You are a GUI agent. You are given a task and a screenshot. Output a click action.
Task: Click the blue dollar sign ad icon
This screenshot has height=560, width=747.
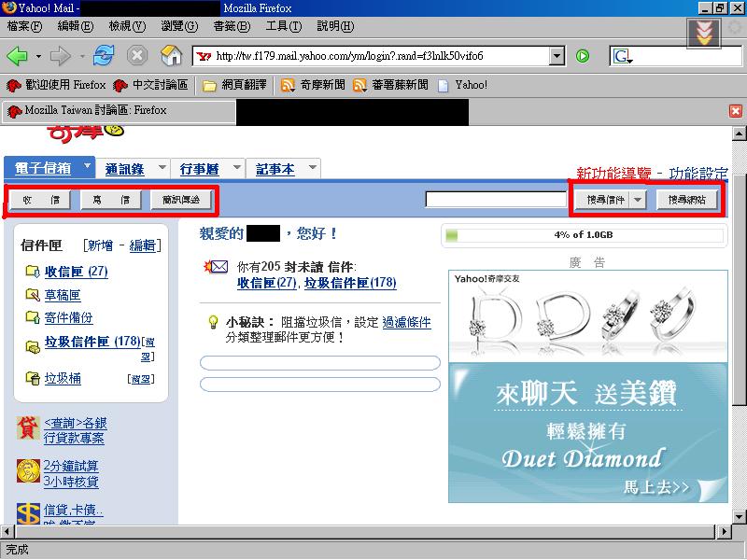click(28, 514)
